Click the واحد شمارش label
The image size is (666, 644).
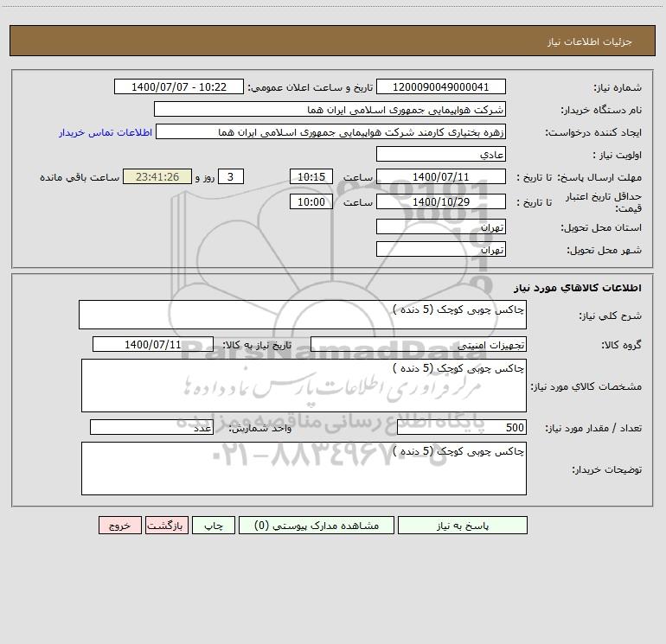tap(260, 428)
